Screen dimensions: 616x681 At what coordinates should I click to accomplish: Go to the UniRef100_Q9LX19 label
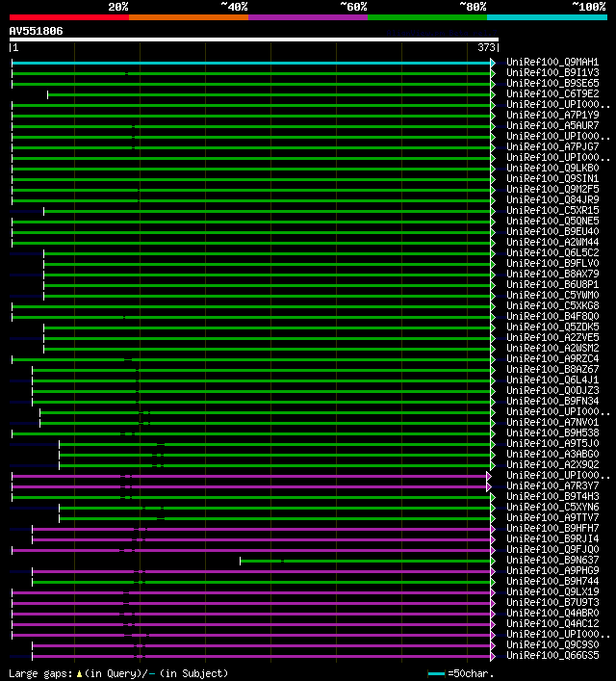pos(552,592)
